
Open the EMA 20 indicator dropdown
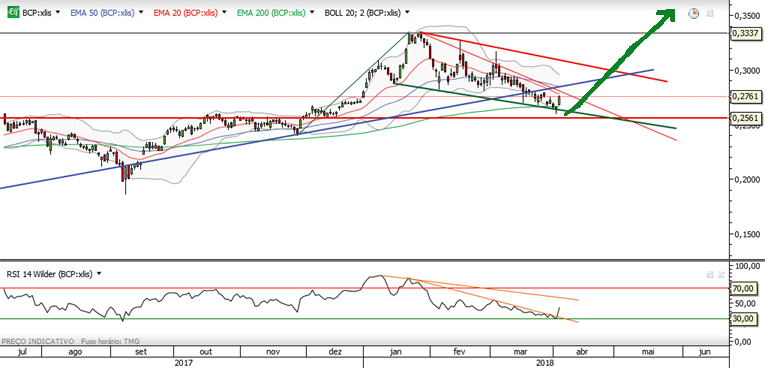point(224,13)
